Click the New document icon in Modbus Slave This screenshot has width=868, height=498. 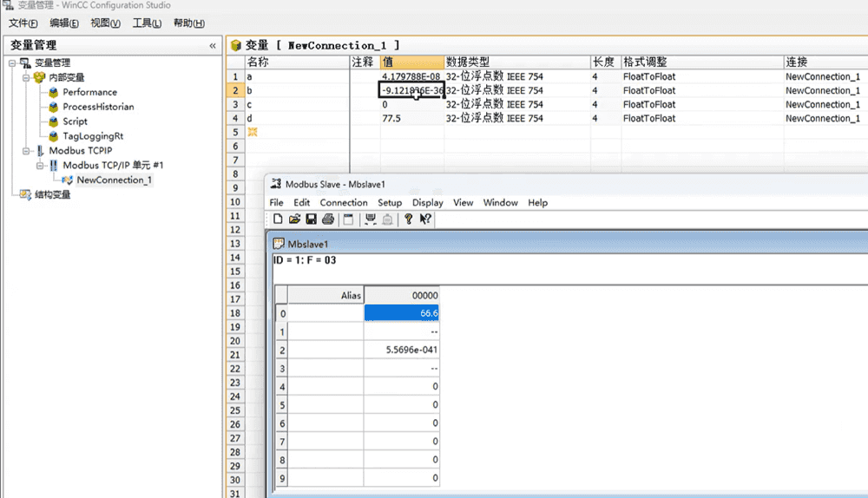tap(278, 220)
